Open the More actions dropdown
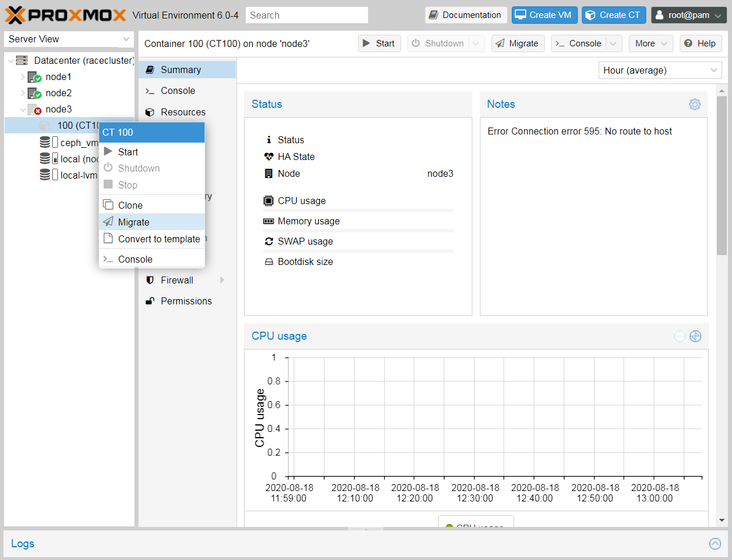This screenshot has height=560, width=732. [651, 43]
